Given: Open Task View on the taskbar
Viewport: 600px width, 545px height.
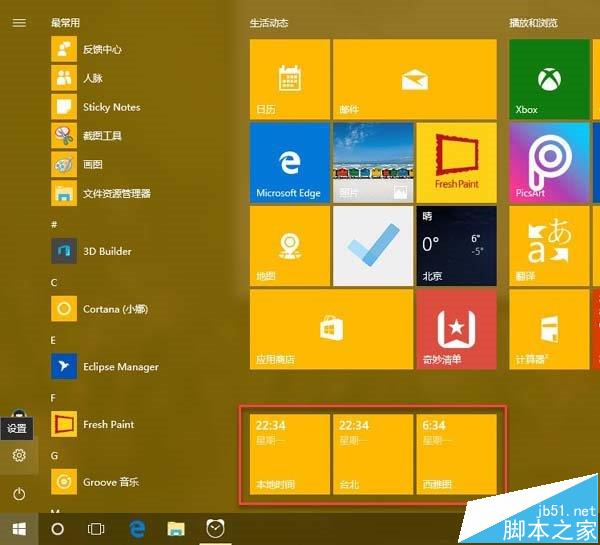Looking at the screenshot, I should (96, 529).
